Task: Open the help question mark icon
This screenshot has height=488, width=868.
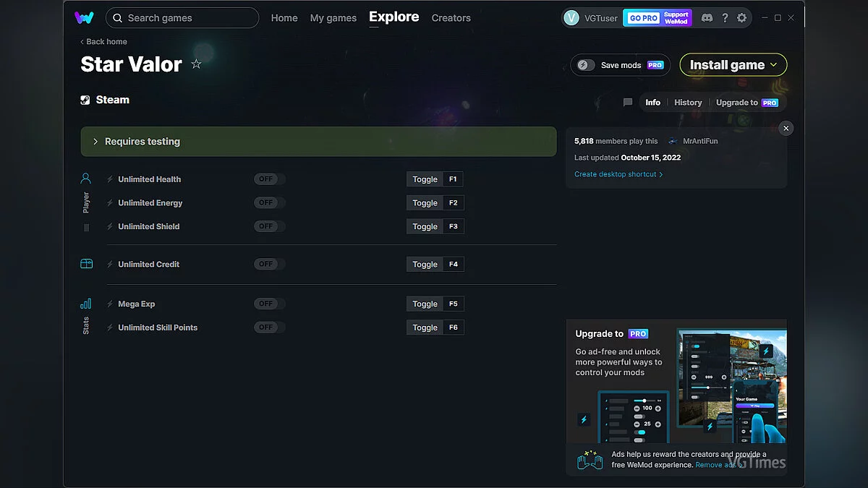Action: click(x=725, y=18)
